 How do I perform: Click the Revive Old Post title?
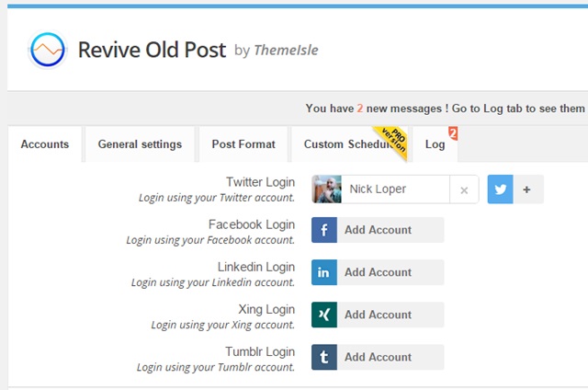coord(152,50)
